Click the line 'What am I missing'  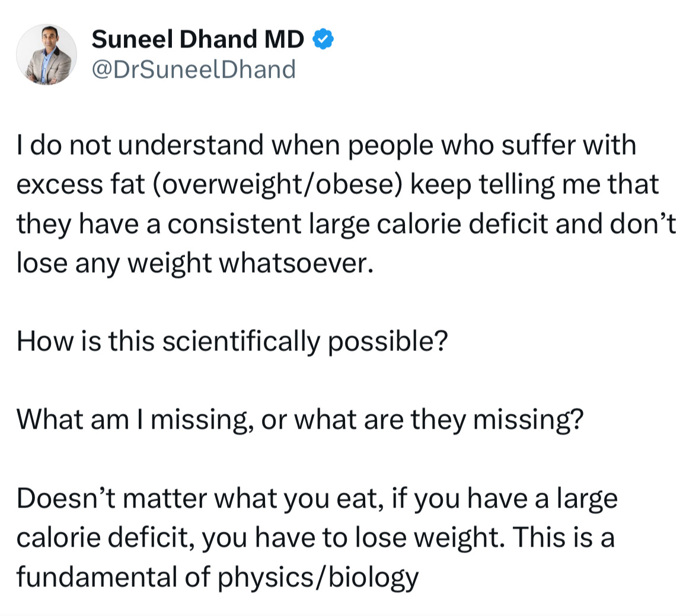click(x=299, y=420)
